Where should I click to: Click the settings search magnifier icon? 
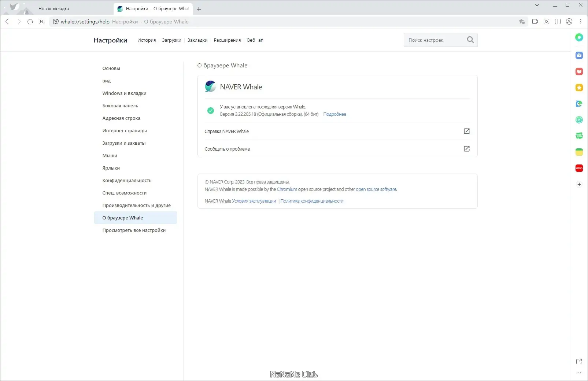[470, 40]
